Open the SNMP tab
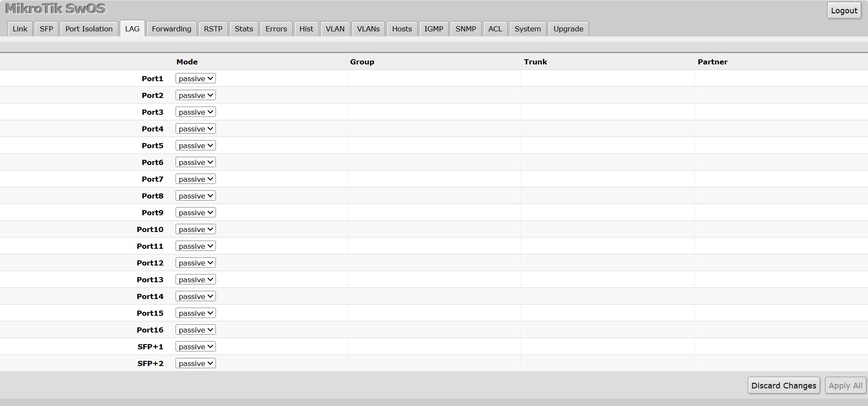The width and height of the screenshot is (868, 406). (466, 29)
